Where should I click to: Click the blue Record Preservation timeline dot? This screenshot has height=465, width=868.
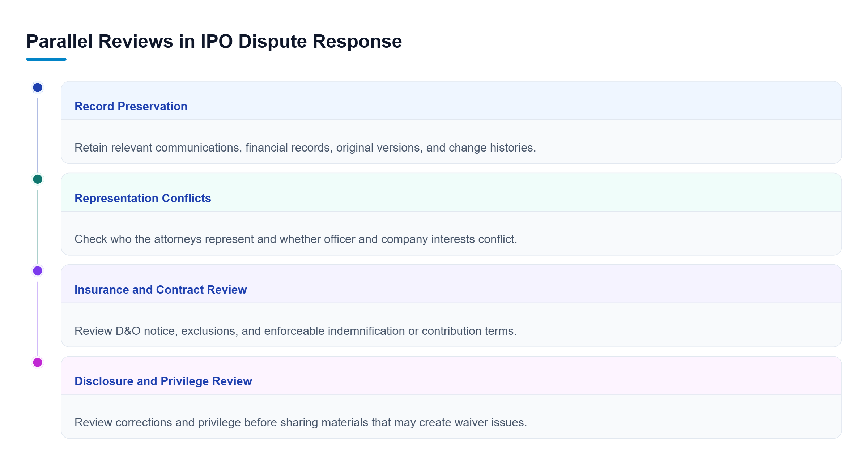coord(38,88)
